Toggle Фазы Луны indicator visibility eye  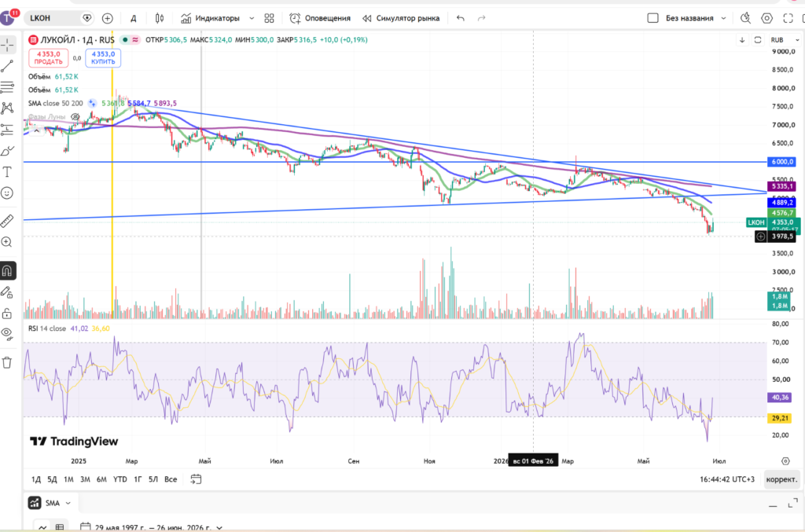[75, 117]
